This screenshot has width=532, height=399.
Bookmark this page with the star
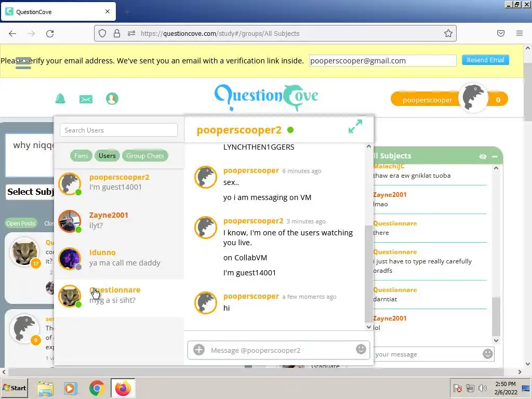point(448,33)
